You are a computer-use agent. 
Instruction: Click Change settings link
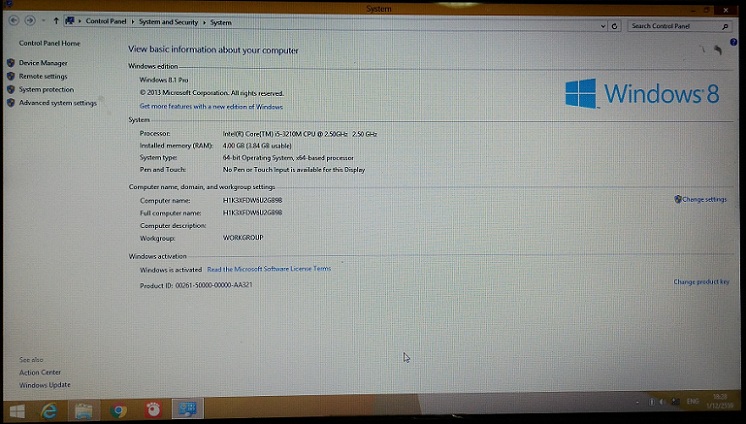pos(705,199)
